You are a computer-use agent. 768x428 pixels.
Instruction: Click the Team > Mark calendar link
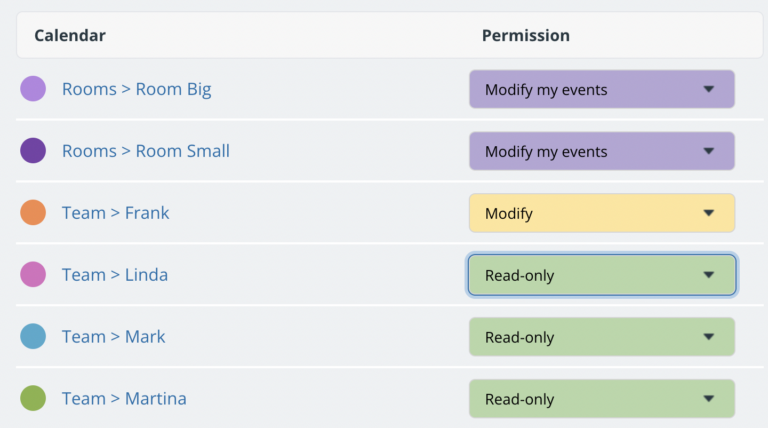coord(114,337)
